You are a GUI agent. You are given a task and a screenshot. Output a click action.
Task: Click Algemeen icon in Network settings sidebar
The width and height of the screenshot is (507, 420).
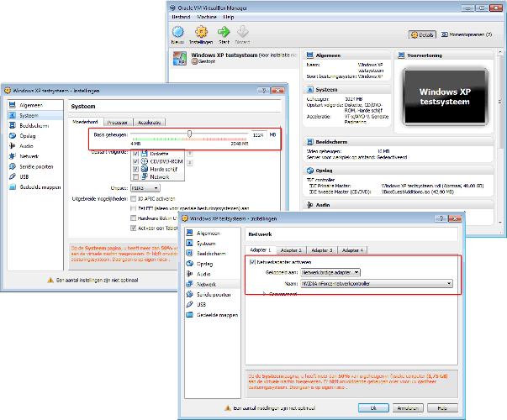point(189,233)
